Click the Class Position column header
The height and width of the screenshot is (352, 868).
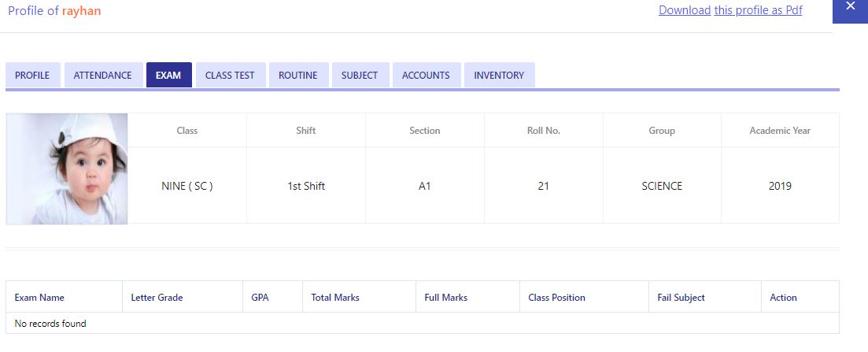[556, 297]
